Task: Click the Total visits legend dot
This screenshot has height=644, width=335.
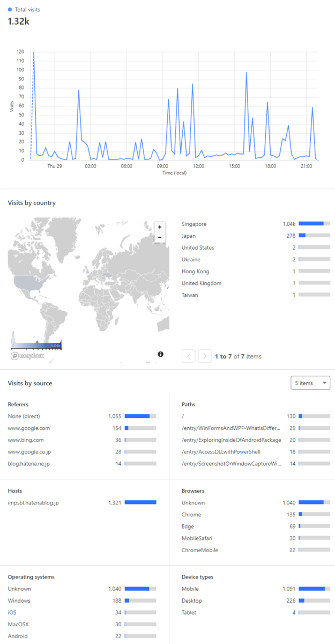Action: [10, 10]
